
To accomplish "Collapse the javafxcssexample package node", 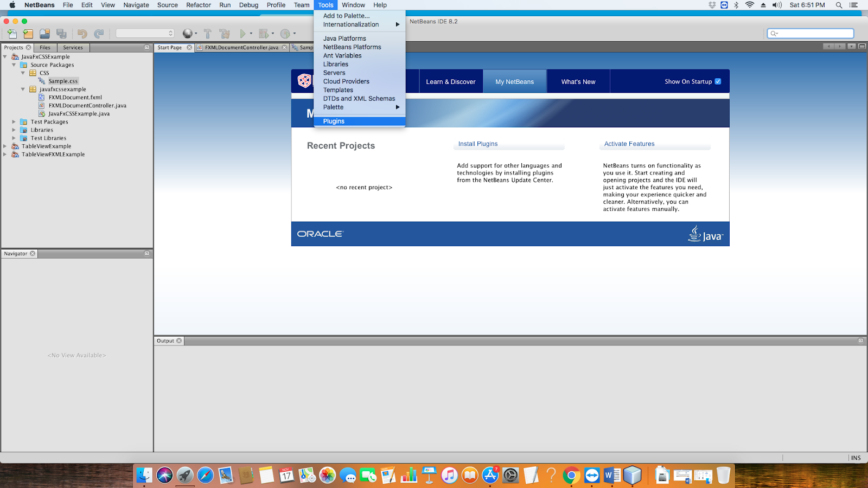I will 23,89.
